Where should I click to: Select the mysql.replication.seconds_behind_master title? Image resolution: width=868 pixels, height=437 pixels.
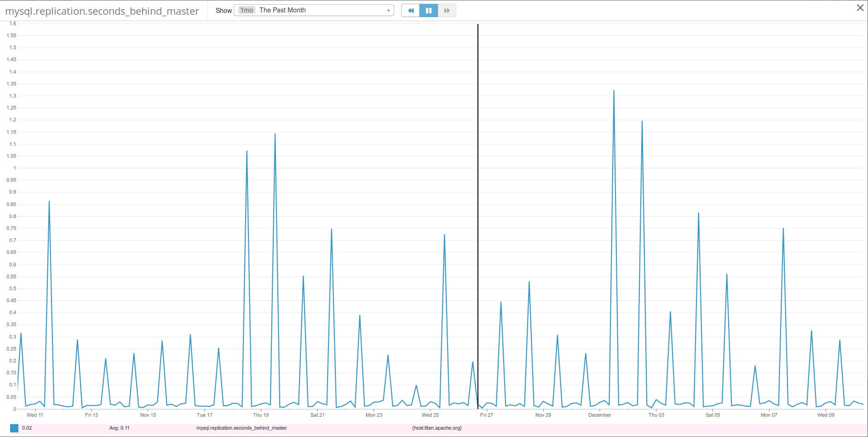click(102, 11)
